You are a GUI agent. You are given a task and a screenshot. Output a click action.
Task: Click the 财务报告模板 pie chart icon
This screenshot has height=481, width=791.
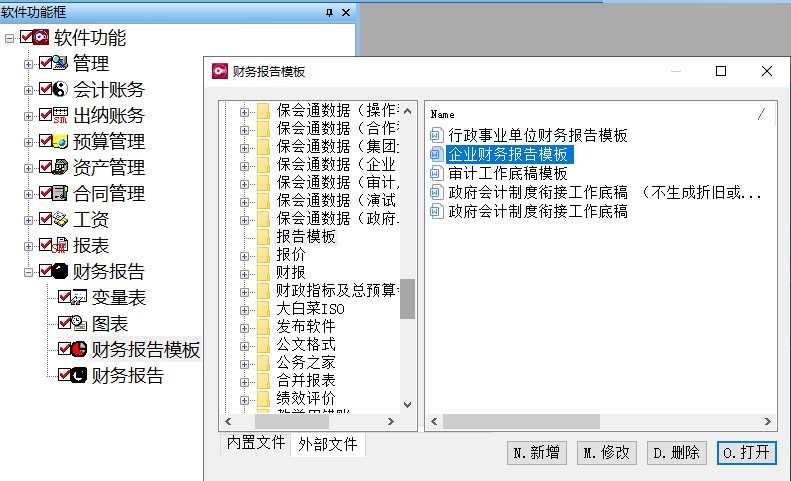point(80,350)
